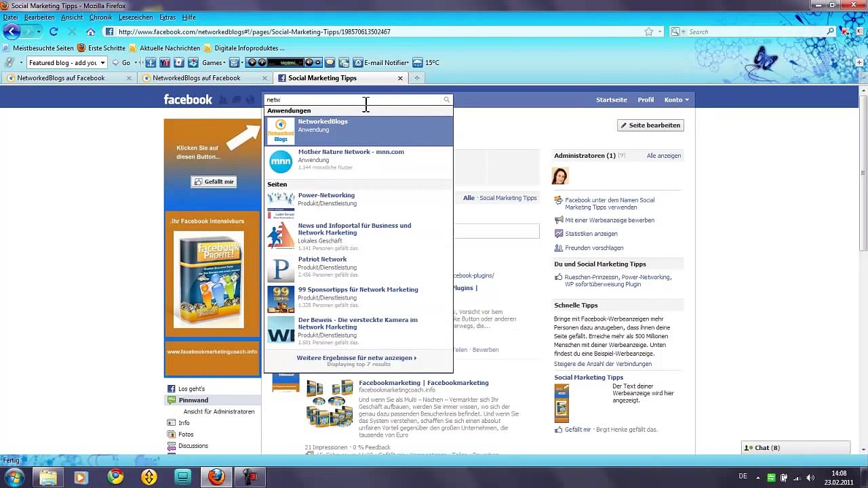
Task: Open Digitale Infoprodukte bookmark
Action: pyautogui.click(x=244, y=48)
